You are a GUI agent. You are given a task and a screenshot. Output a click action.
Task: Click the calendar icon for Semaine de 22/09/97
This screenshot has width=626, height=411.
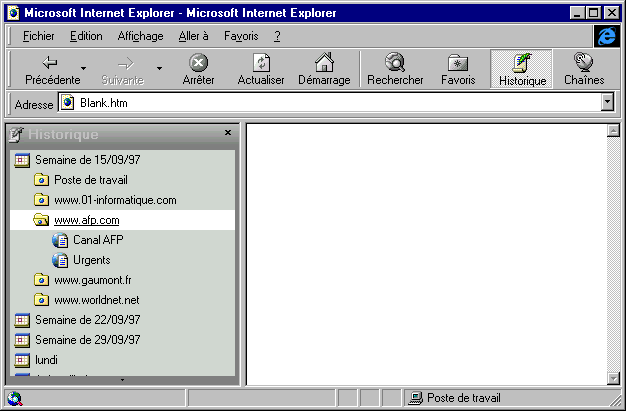22,320
